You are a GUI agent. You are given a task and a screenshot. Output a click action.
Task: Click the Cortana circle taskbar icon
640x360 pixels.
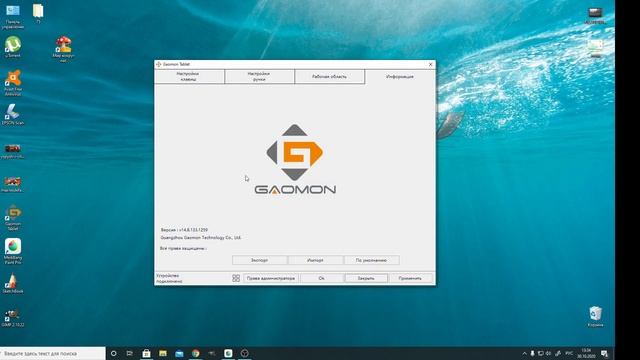pos(114,353)
